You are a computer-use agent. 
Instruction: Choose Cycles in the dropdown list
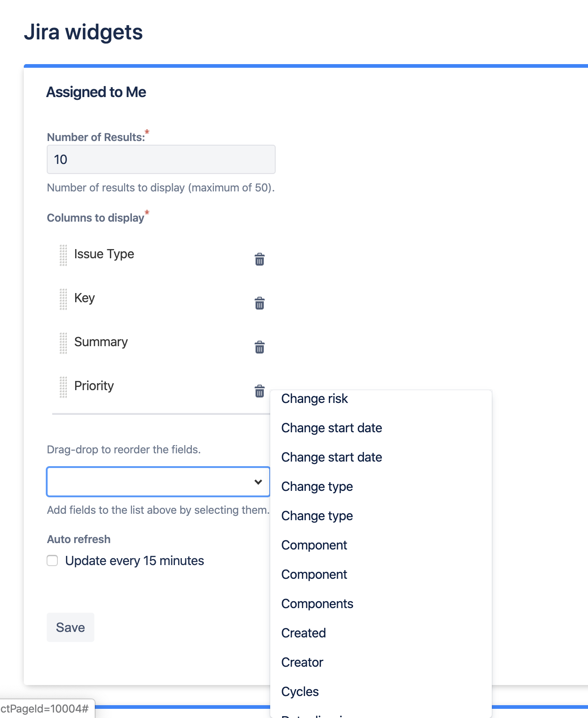pyautogui.click(x=381, y=691)
